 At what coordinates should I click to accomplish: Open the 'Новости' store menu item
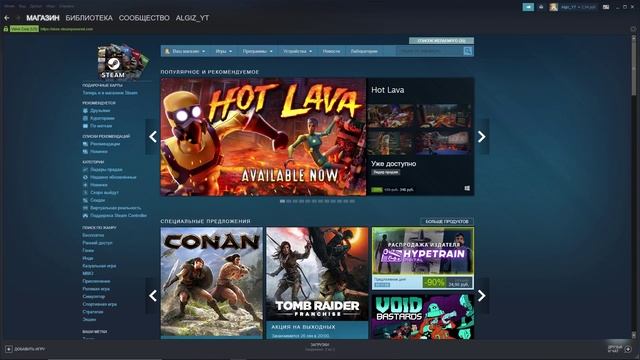[331, 51]
